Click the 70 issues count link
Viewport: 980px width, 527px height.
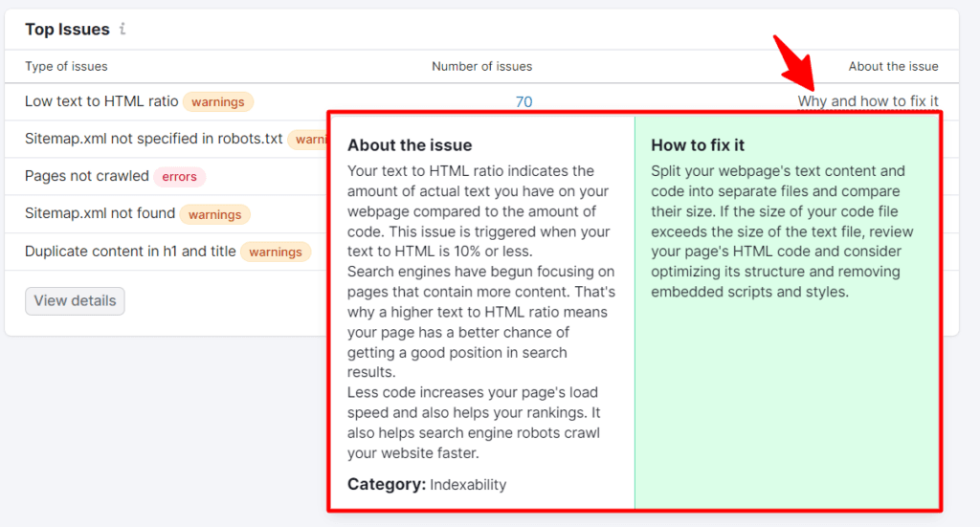[x=523, y=101]
